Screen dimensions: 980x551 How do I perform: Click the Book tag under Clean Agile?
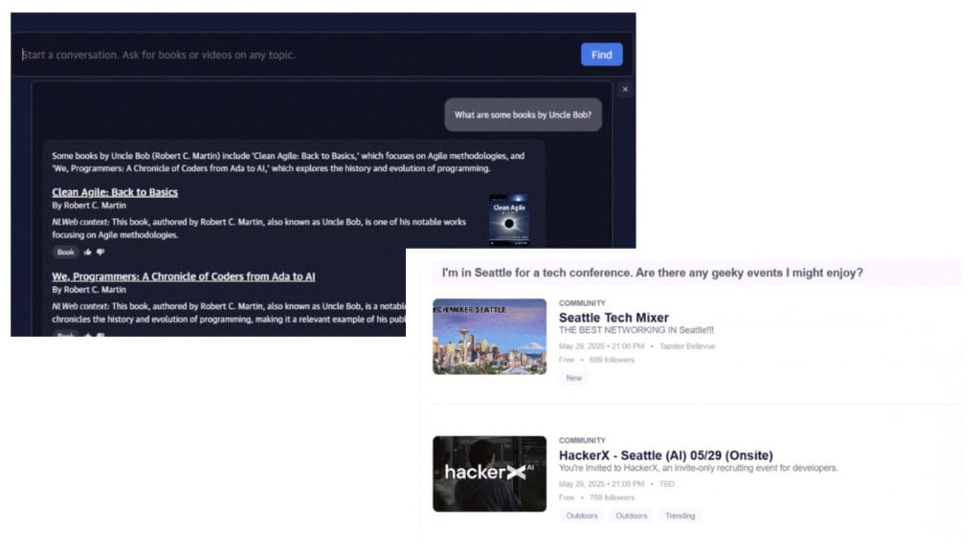coord(66,253)
